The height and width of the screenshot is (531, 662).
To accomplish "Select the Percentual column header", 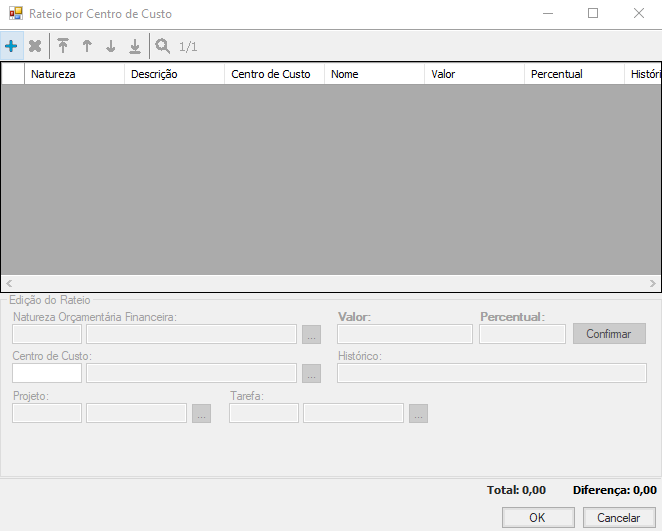I will click(x=573, y=74).
